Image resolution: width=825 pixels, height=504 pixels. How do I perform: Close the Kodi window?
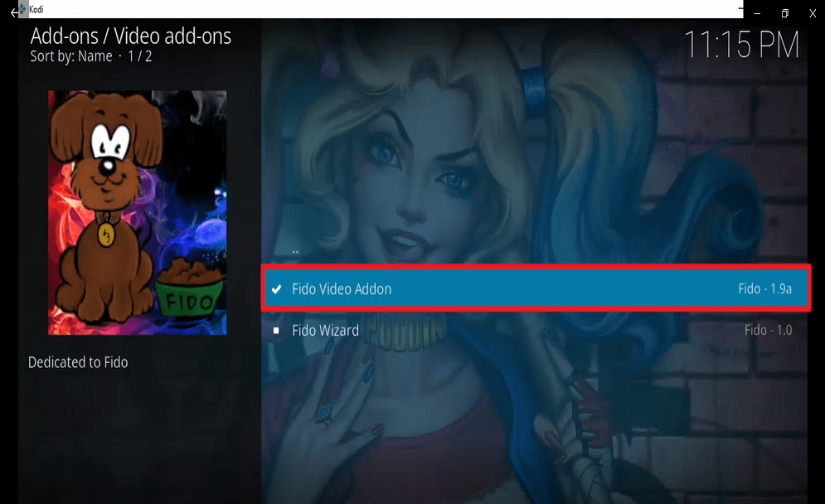(x=813, y=13)
